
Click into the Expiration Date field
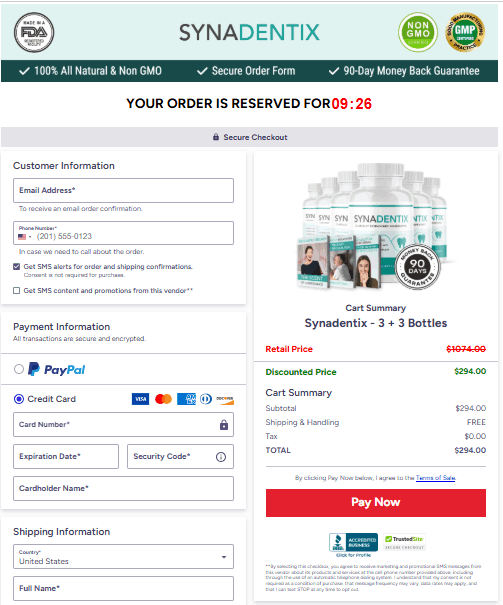tap(66, 456)
